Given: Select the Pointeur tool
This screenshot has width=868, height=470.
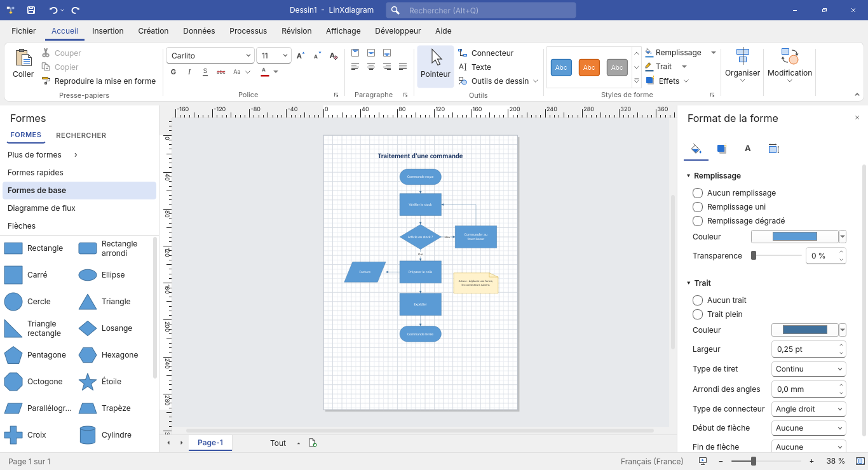Looking at the screenshot, I should pyautogui.click(x=435, y=66).
